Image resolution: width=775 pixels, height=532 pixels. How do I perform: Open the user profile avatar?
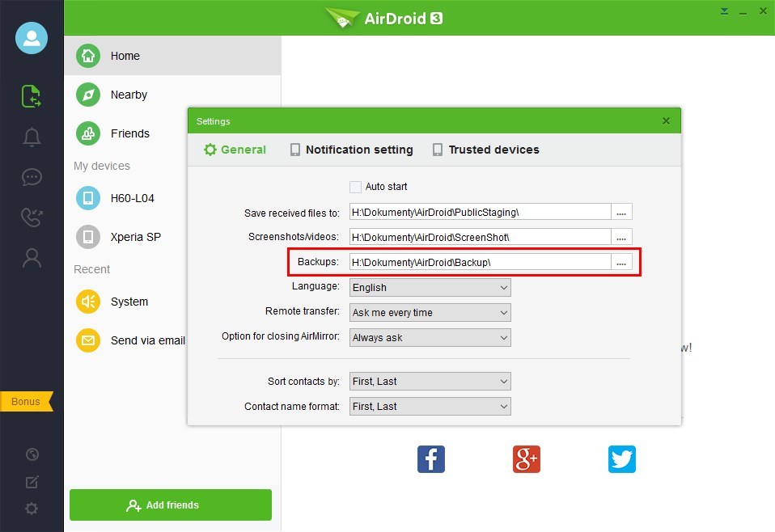point(32,38)
